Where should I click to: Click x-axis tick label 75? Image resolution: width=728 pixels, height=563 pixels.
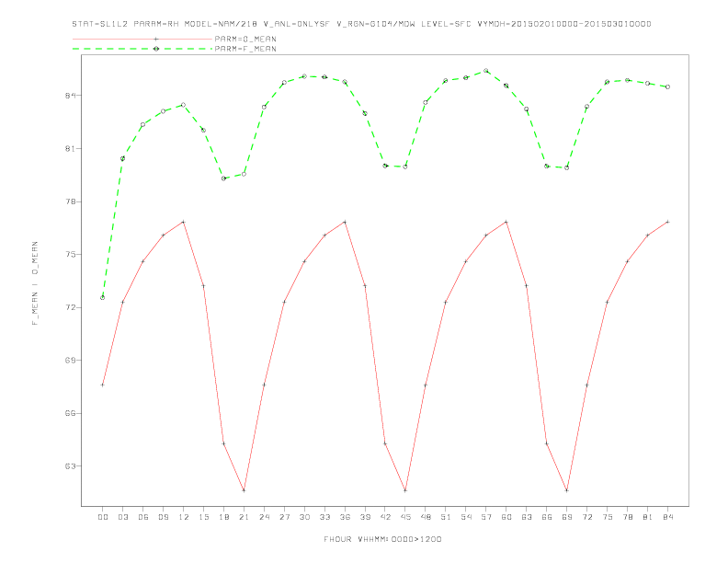(608, 517)
